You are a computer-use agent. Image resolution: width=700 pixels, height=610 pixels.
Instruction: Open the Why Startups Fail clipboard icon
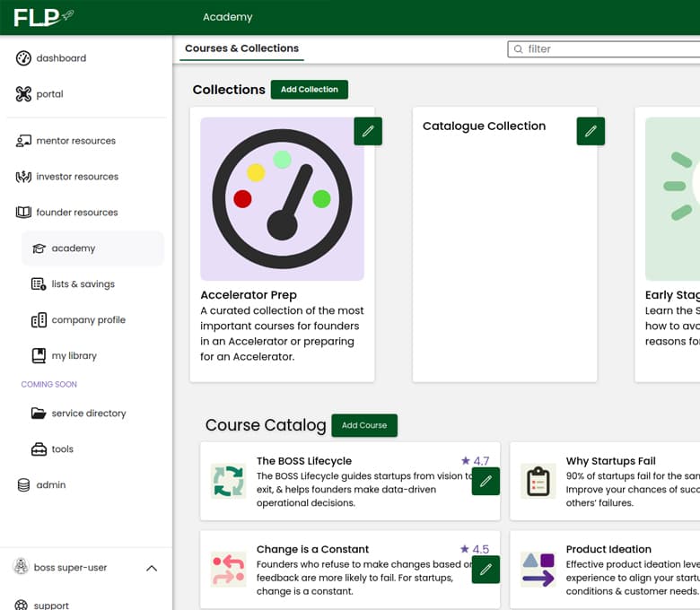(x=538, y=482)
